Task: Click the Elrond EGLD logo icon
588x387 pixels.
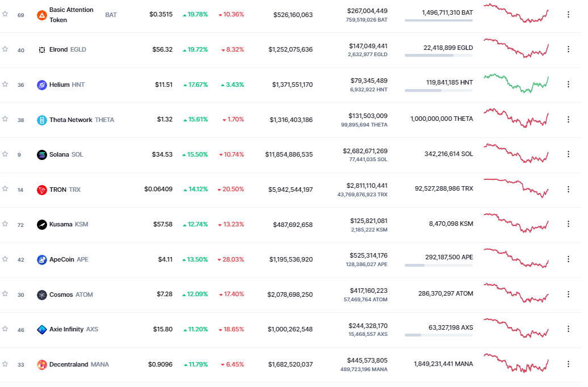Action: (x=42, y=50)
